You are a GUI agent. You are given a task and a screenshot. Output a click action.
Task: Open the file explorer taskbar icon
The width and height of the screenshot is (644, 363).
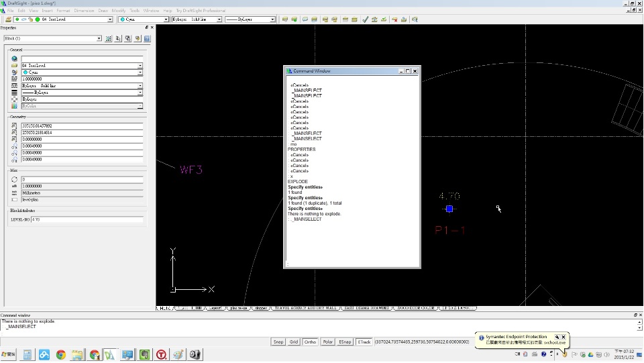click(77, 355)
